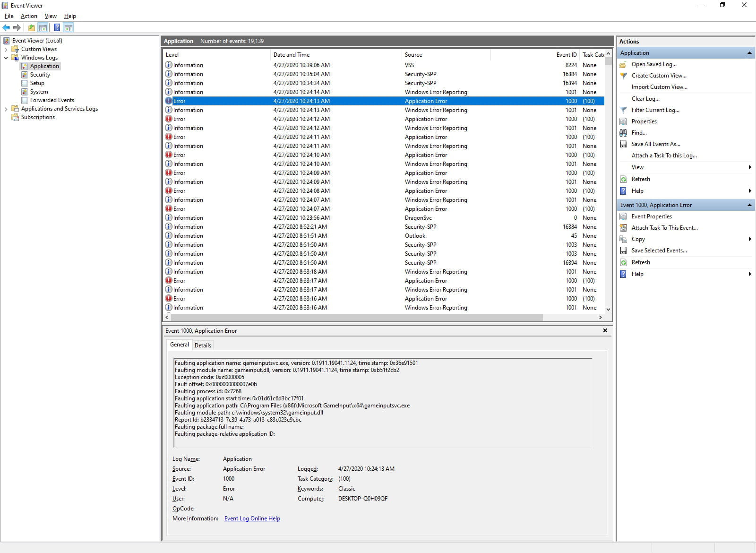Select the 10:35:04 AM Security-SPP row

(x=384, y=74)
